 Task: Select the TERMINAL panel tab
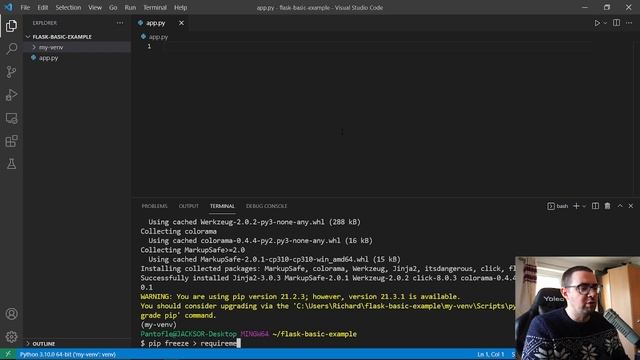coord(222,206)
